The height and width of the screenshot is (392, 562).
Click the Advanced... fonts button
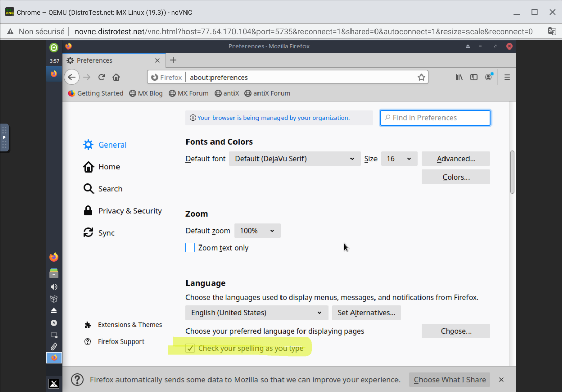(x=456, y=159)
